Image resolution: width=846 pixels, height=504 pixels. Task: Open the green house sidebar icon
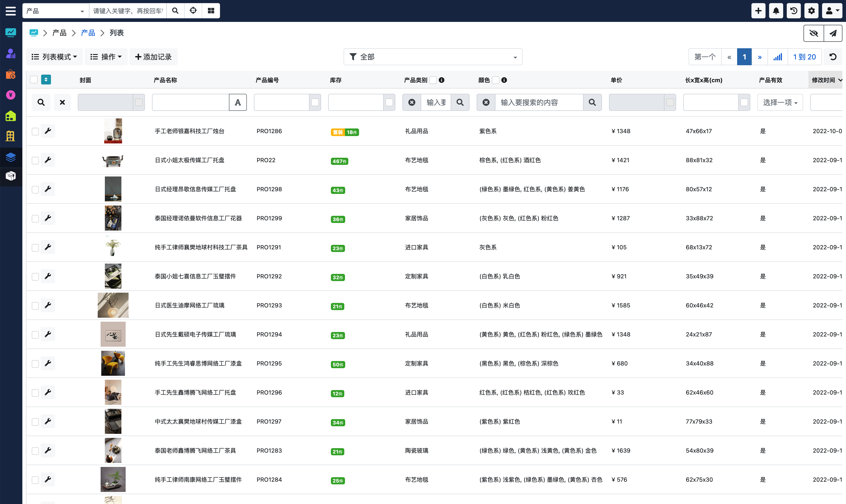click(x=11, y=116)
